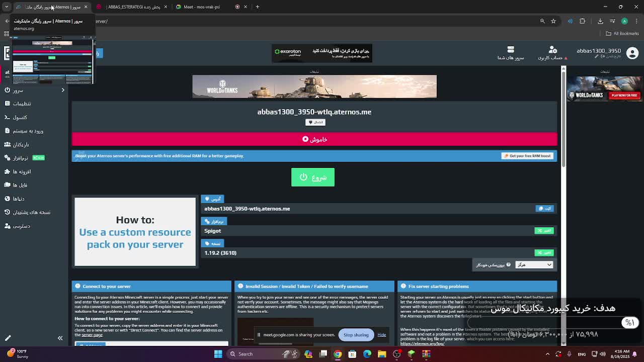Open the Server (سرور) sidebar power icon
This screenshot has height=362, width=644.
[x=7, y=90]
